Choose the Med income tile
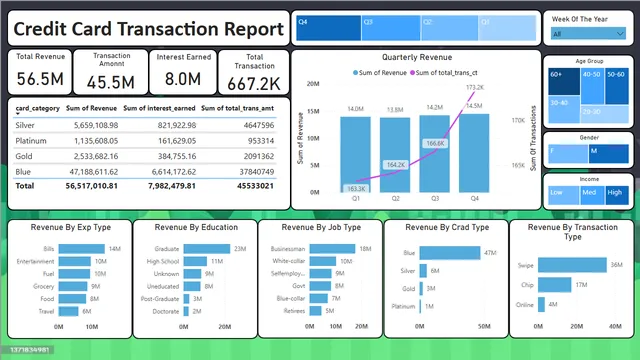This screenshot has height=360, width=640. point(592,196)
